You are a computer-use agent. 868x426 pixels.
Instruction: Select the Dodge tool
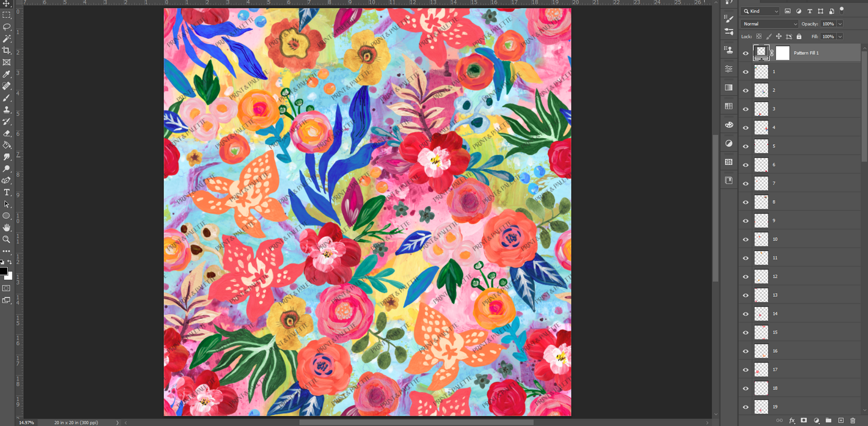click(7, 169)
